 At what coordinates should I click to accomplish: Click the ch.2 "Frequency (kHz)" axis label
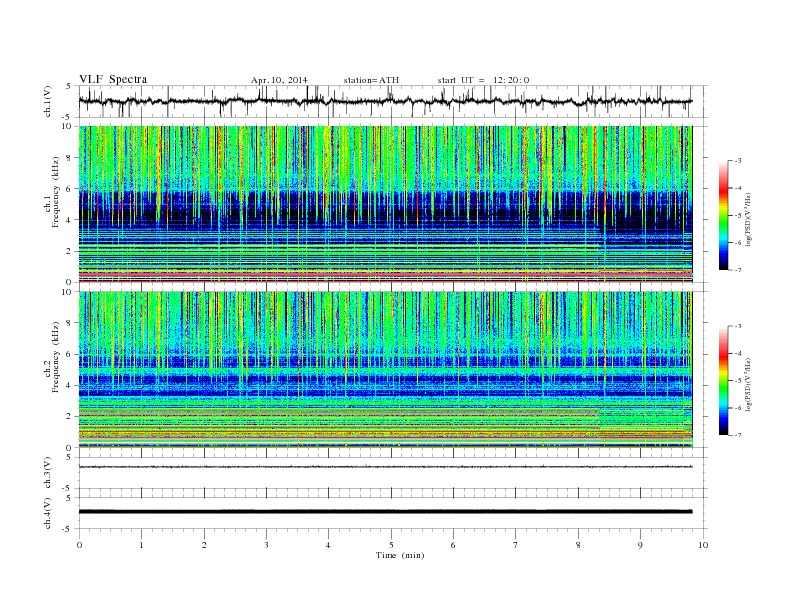click(55, 357)
